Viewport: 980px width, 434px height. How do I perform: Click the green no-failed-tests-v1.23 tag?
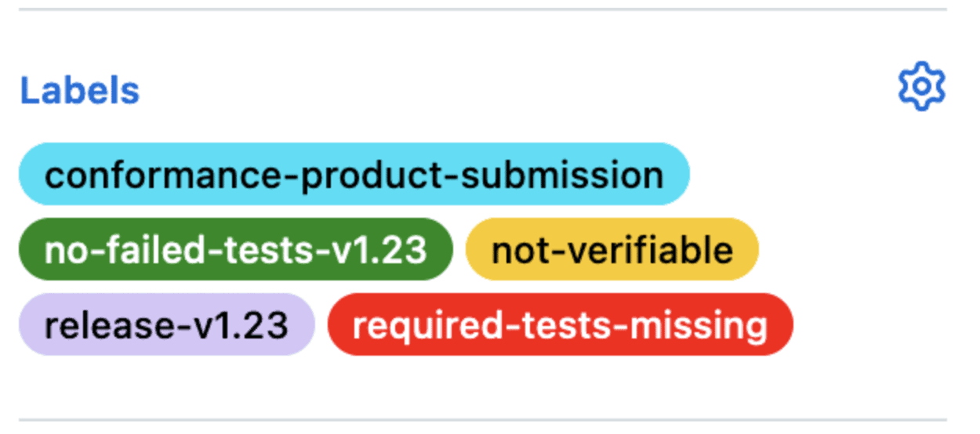point(235,249)
